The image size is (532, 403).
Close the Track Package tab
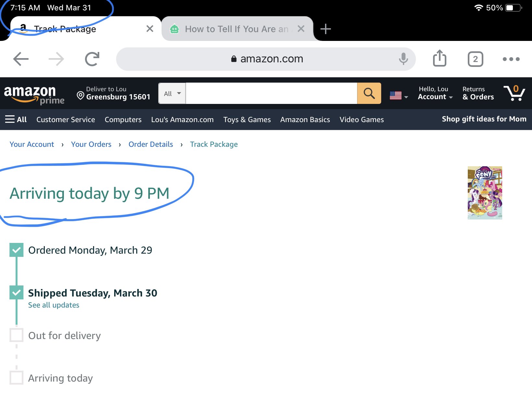tap(150, 29)
